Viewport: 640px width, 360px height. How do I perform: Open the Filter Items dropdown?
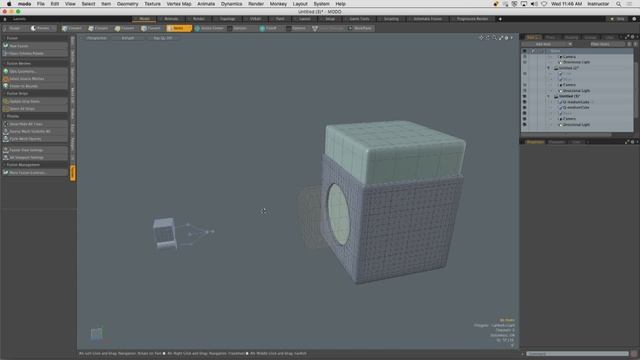[600, 44]
